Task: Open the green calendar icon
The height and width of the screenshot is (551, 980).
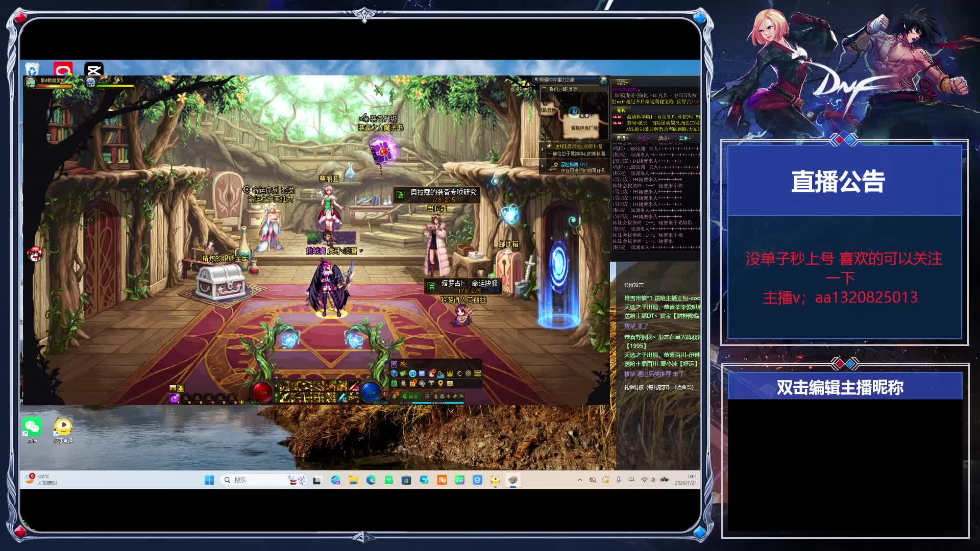Action: pos(394,383)
